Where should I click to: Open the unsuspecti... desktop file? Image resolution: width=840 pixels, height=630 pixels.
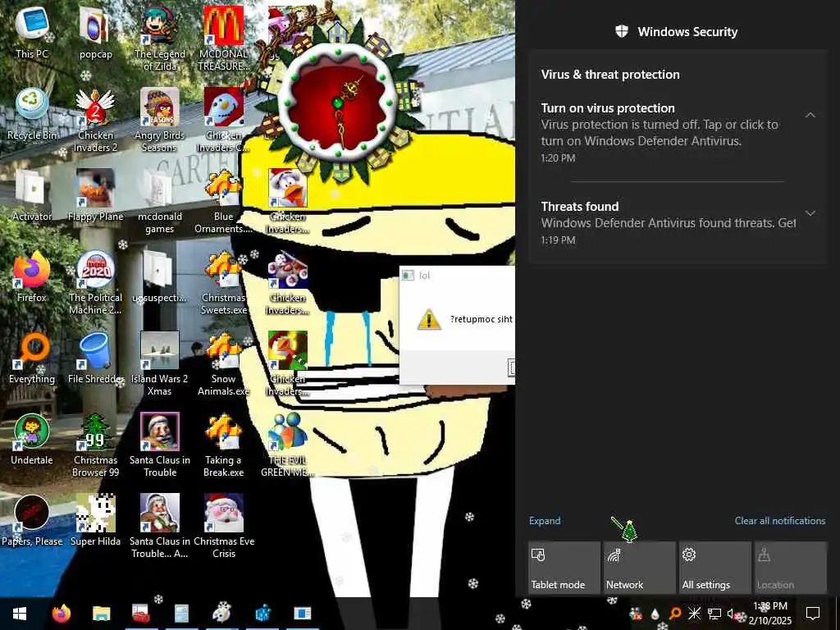pyautogui.click(x=160, y=276)
